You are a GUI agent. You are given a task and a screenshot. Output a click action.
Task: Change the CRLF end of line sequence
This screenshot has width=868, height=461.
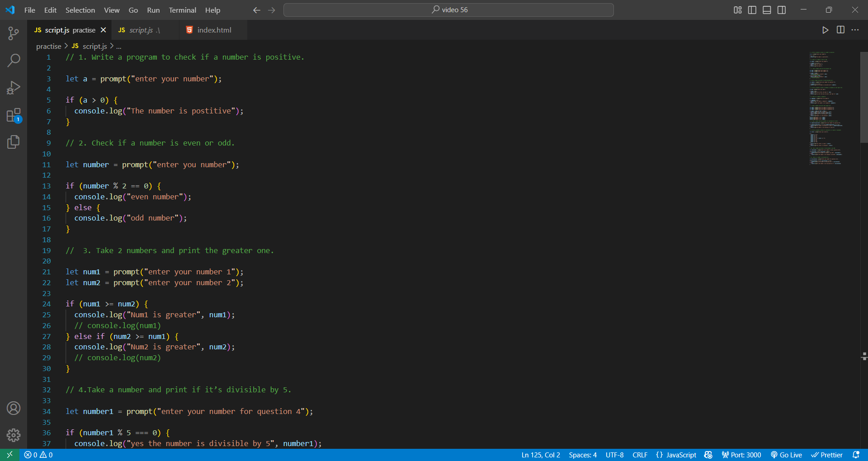pyautogui.click(x=640, y=455)
